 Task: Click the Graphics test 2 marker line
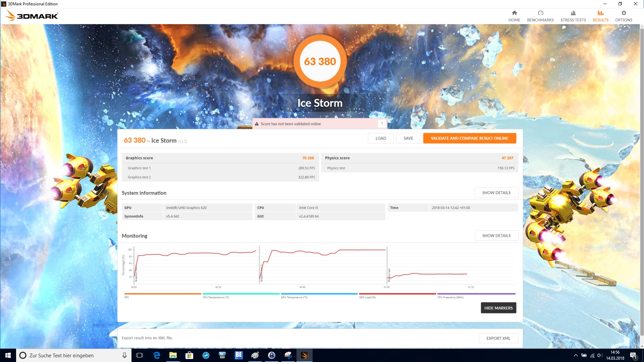[259, 265]
